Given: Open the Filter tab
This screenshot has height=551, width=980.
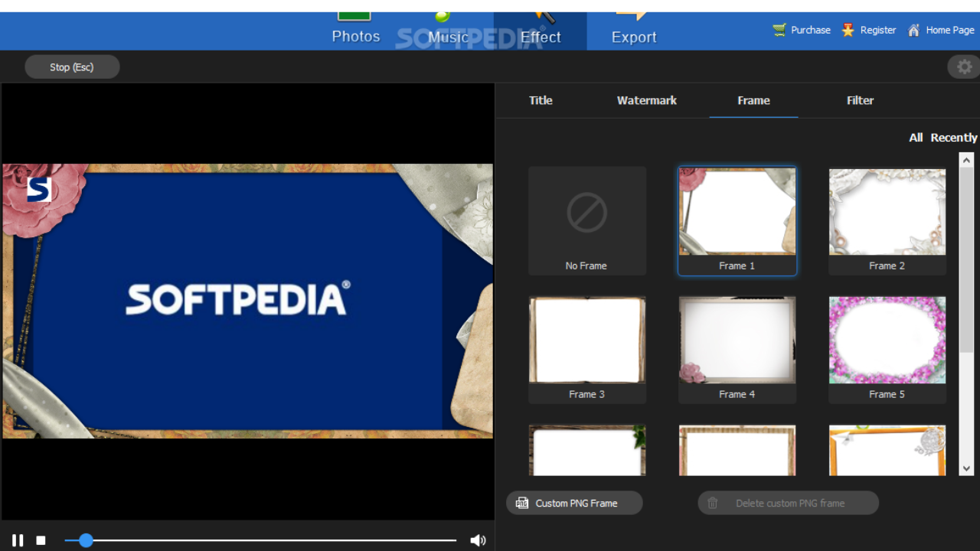Looking at the screenshot, I should [860, 100].
